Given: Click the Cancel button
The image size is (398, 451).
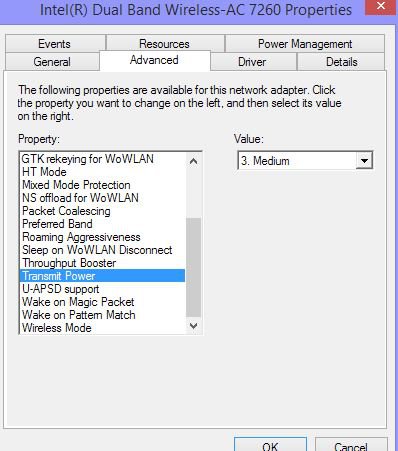Looking at the screenshot, I should (x=351, y=445).
